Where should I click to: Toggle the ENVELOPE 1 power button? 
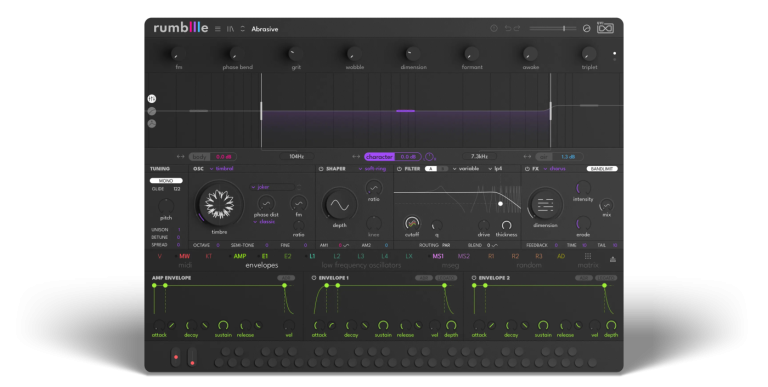pyautogui.click(x=314, y=278)
